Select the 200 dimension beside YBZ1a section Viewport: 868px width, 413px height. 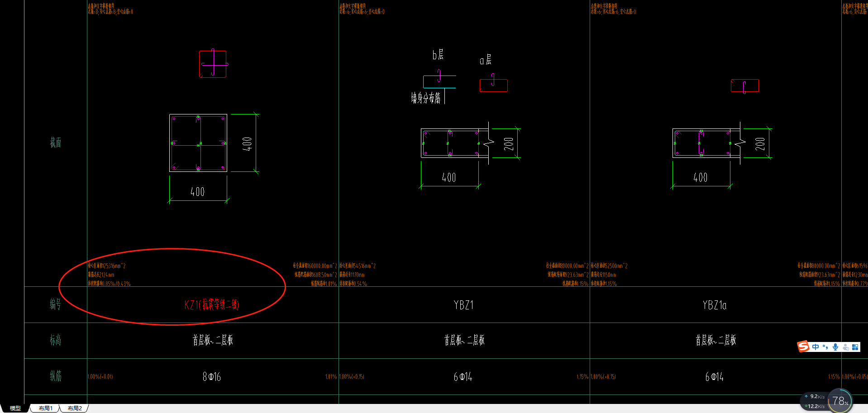(x=760, y=144)
